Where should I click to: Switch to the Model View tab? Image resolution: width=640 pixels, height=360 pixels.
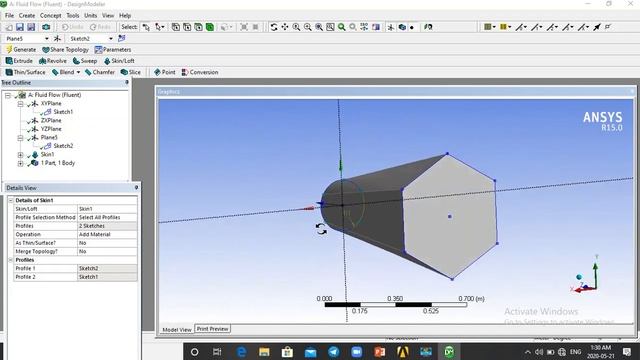[177, 329]
